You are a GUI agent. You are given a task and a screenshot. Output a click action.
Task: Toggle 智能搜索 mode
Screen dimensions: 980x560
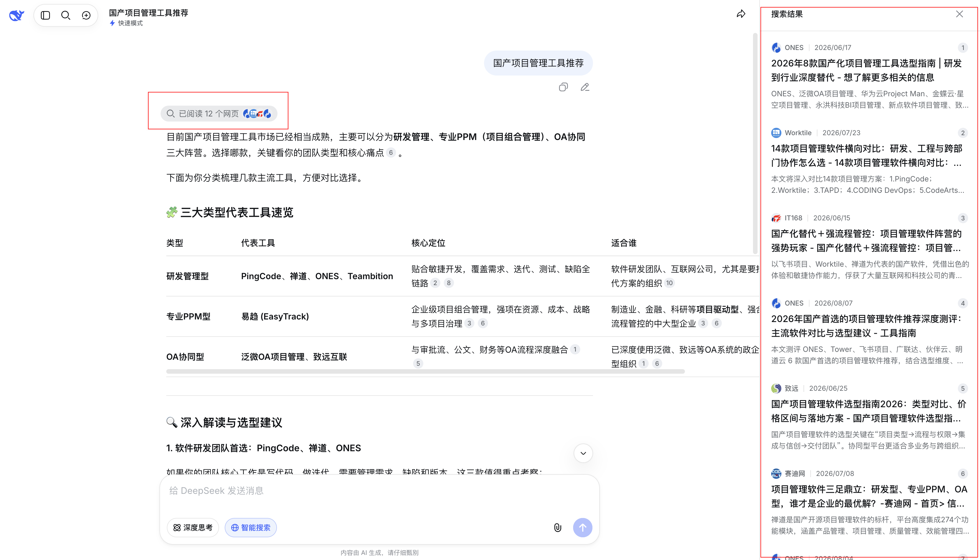coord(251,528)
